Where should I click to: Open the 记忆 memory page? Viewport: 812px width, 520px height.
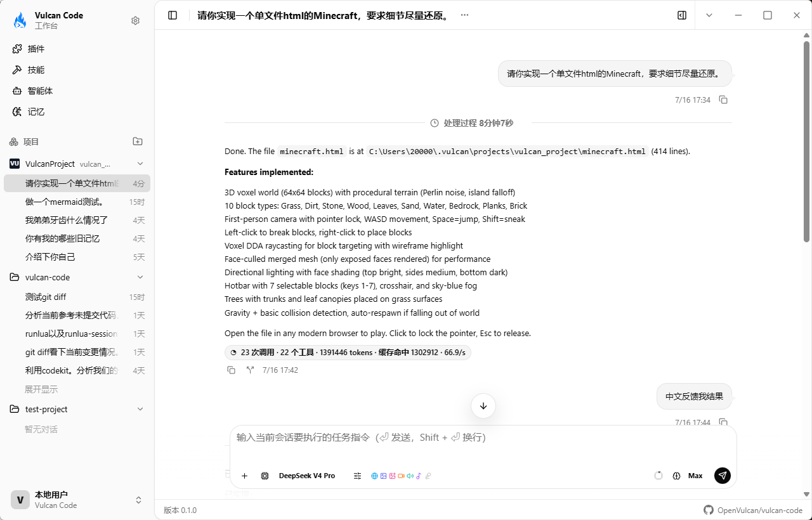(77, 112)
